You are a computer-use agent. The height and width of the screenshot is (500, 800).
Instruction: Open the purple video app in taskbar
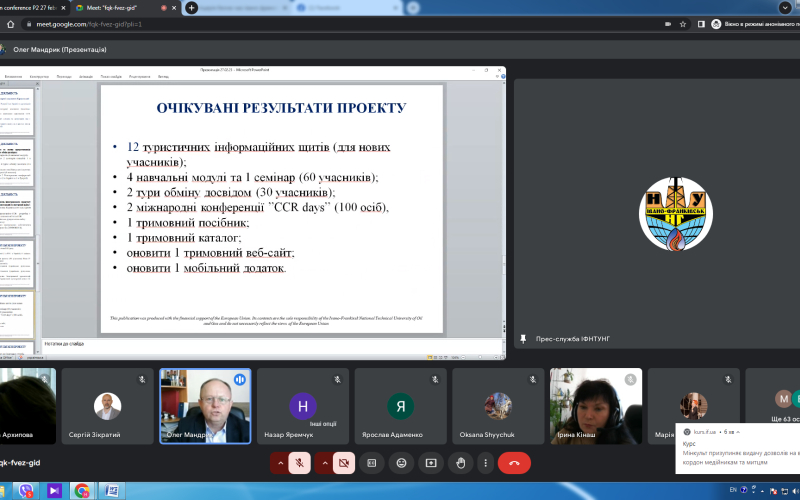(54, 491)
